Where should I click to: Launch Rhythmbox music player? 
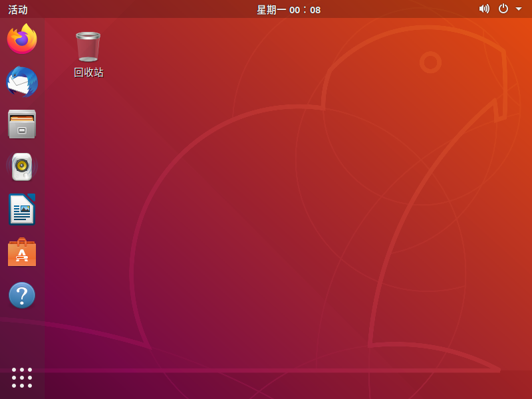point(22,167)
